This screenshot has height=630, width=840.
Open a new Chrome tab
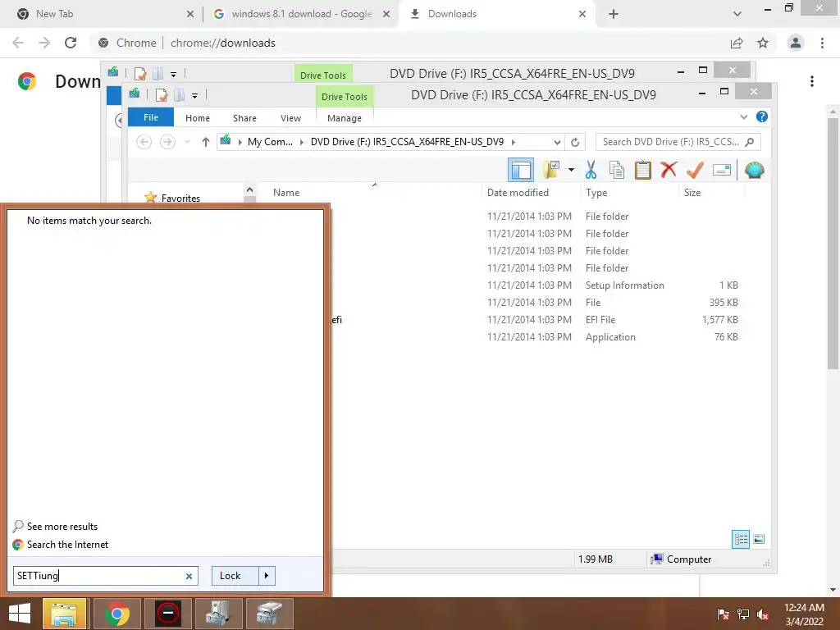(x=614, y=14)
